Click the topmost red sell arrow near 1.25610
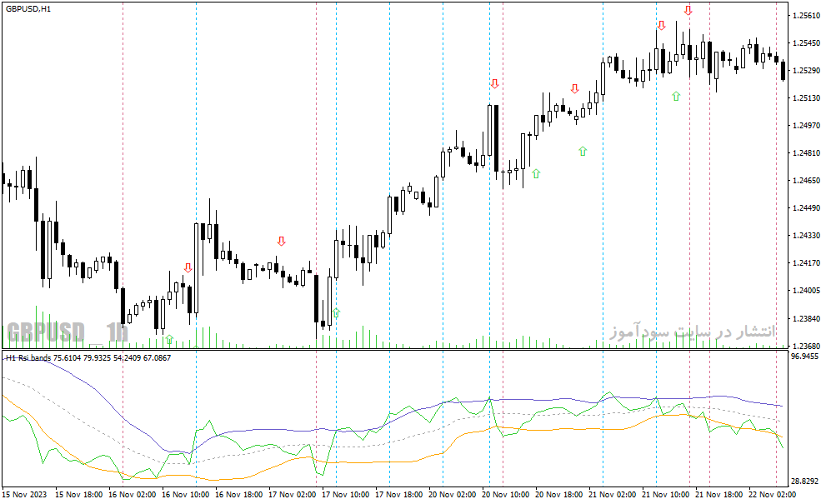 click(688, 10)
